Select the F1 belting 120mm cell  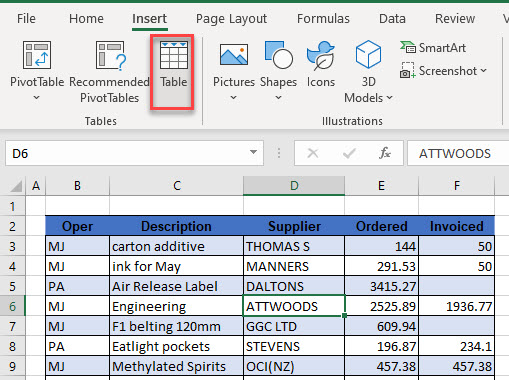pos(177,326)
